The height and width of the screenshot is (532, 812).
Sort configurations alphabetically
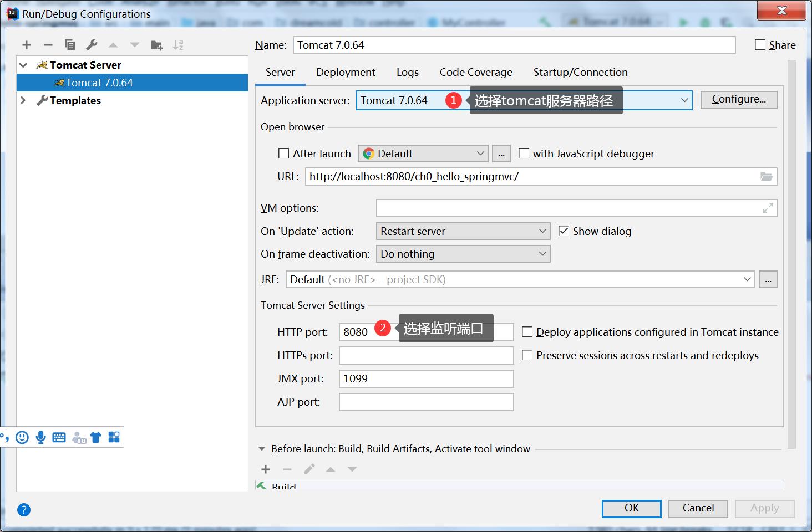[178, 45]
